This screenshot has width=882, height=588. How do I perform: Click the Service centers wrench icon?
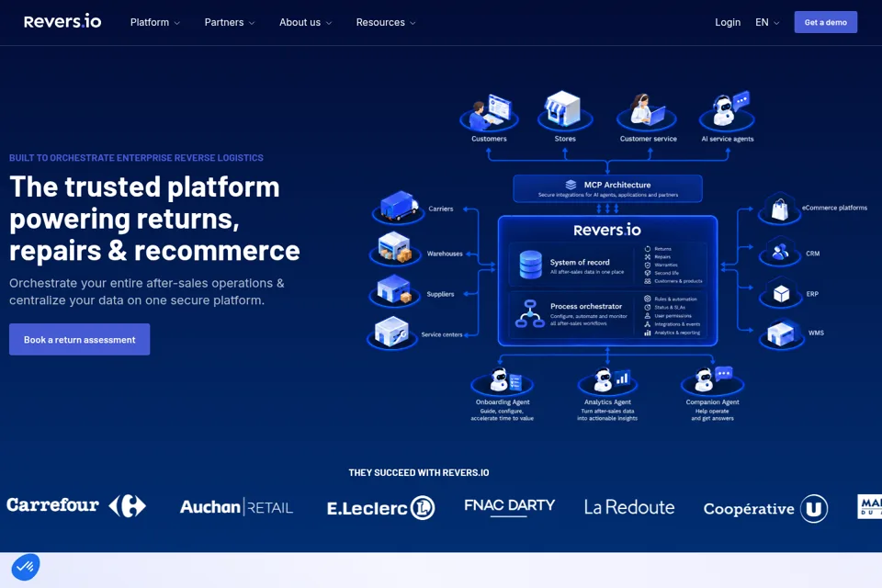coord(392,333)
